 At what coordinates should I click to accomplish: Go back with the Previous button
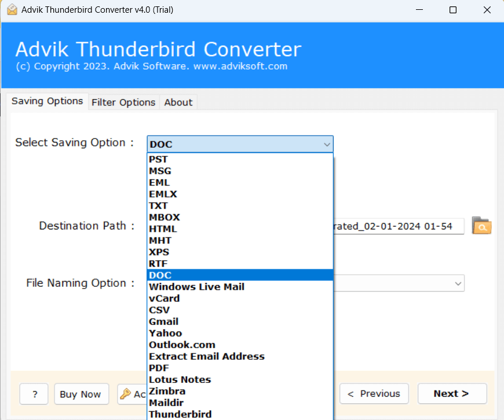[374, 393]
